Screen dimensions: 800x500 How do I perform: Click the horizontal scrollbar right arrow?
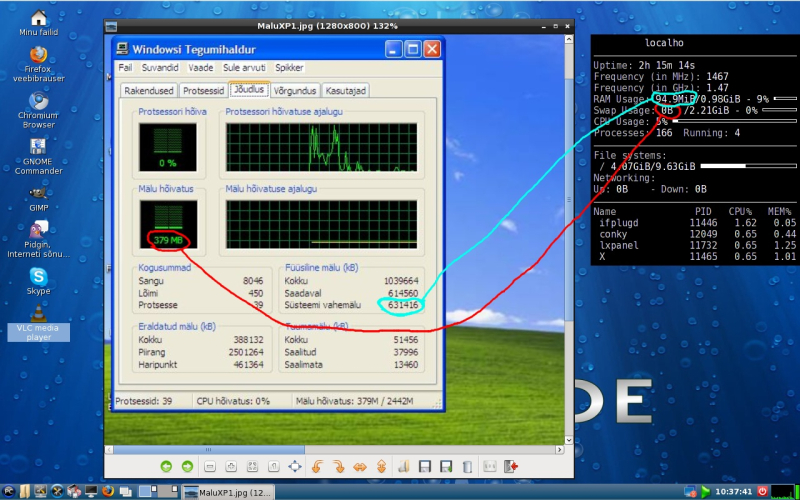point(560,449)
